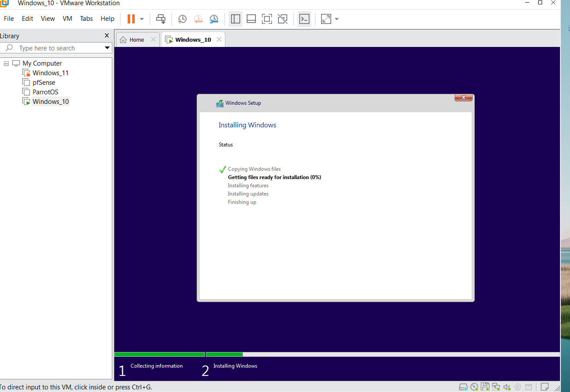570x392 pixels.
Task: Send Ctrl+Alt+Del to the virtual machine
Action: point(161,19)
